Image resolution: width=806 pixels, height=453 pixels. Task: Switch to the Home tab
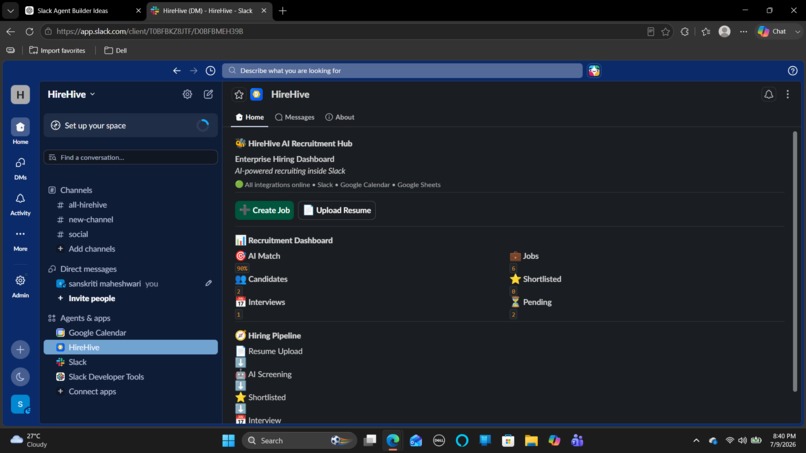(x=250, y=117)
